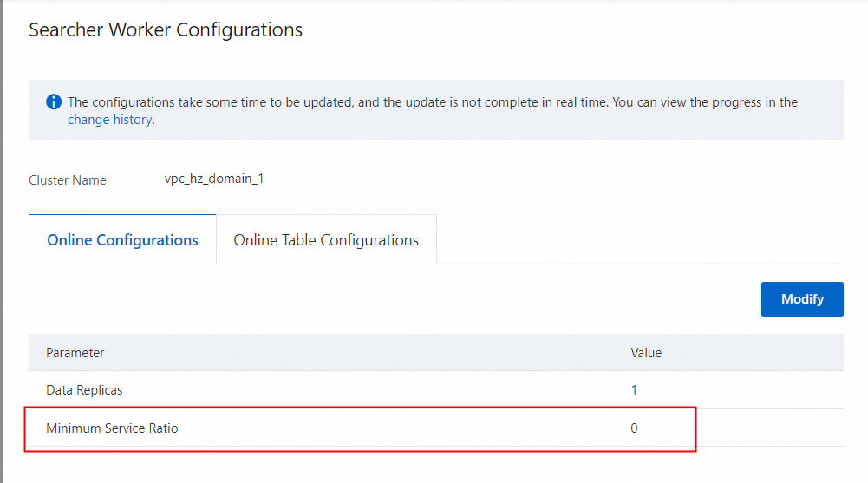Click the grey left edge of the panel

pyautogui.click(x=2, y=260)
